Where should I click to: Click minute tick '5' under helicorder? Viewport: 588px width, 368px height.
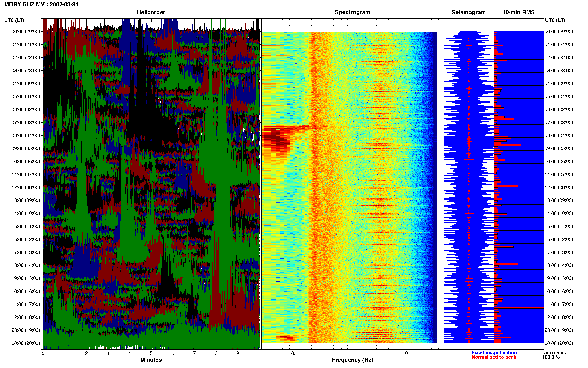[151, 353]
